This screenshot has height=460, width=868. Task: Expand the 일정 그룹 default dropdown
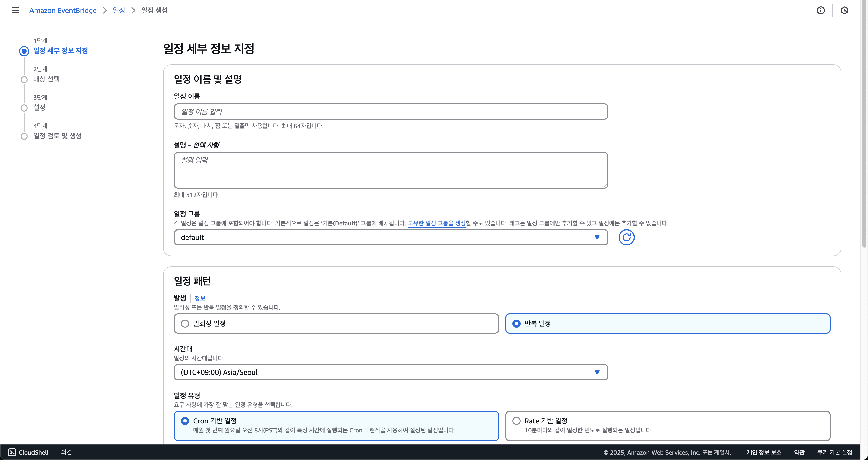coord(391,237)
